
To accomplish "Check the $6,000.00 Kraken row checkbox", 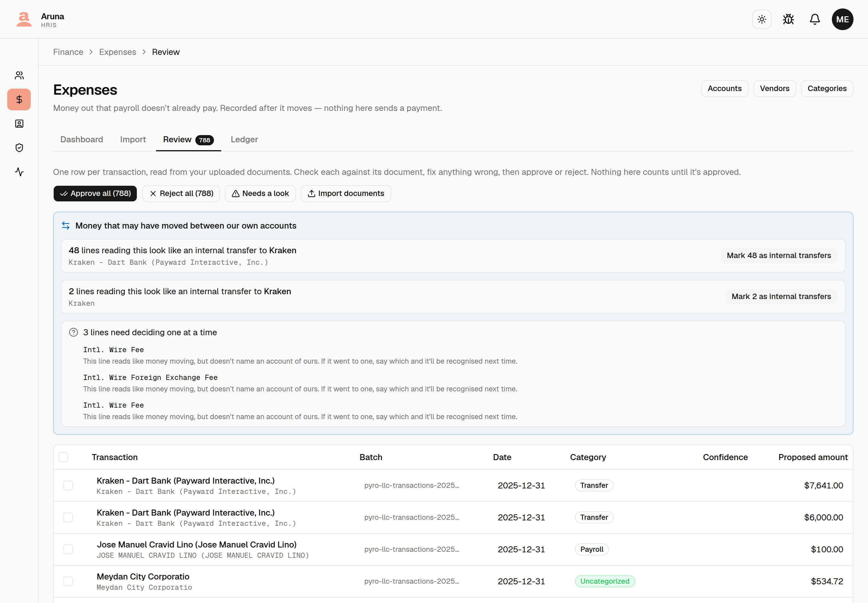I will coord(68,517).
